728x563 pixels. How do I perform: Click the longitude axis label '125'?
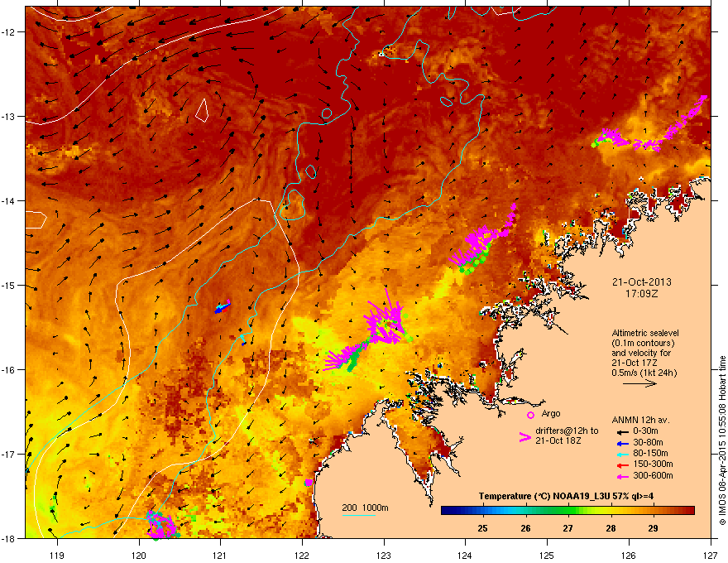[547, 555]
